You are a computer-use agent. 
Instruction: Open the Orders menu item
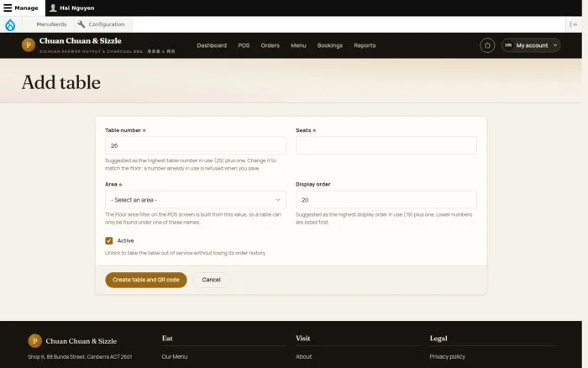click(270, 45)
